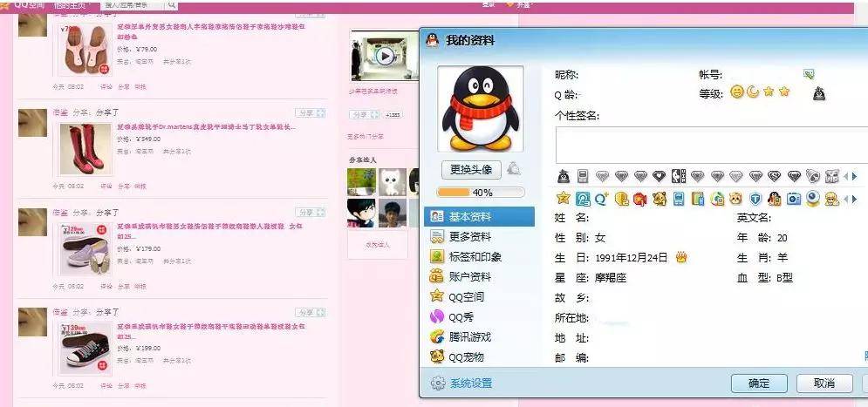Viewport: 868px width, 407px height.
Task: Click the grey mobile phone service icon
Action: click(583, 176)
